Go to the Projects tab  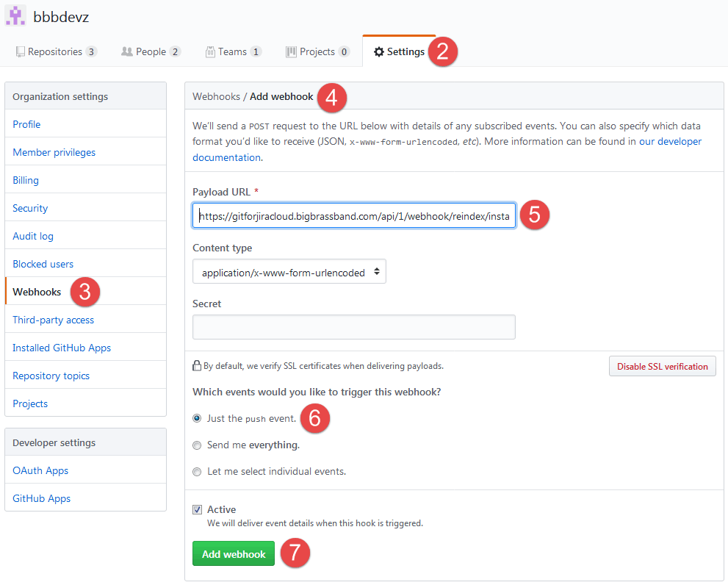(x=317, y=51)
